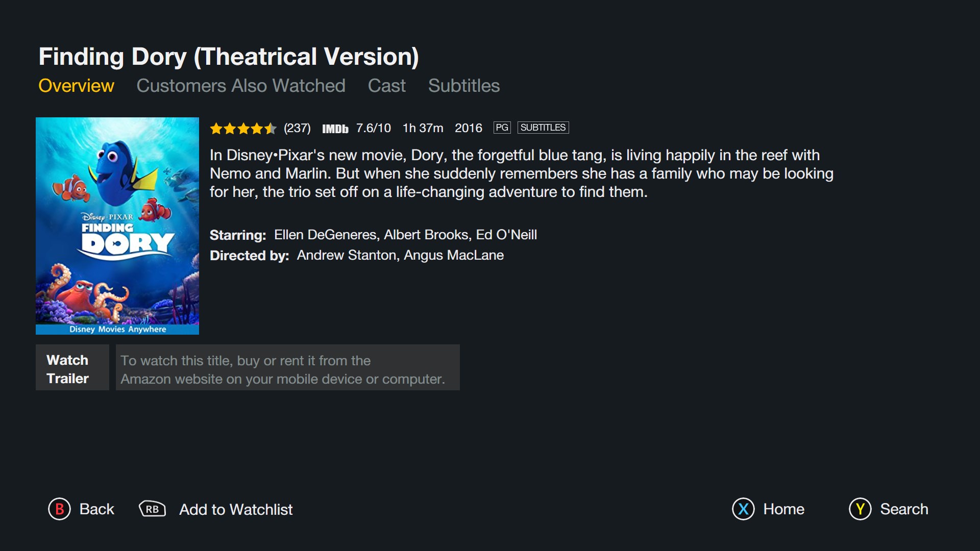
Task: Open the Cast tab
Action: coord(386,86)
